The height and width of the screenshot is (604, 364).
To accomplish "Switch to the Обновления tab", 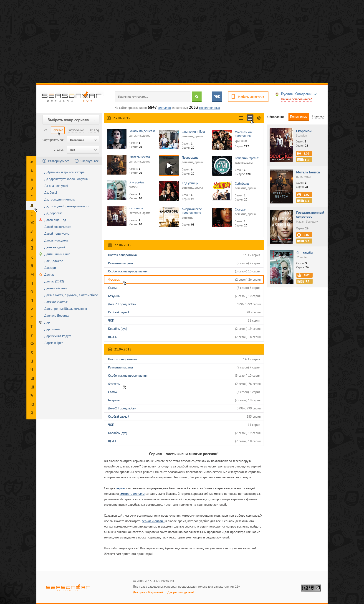I will click(276, 117).
